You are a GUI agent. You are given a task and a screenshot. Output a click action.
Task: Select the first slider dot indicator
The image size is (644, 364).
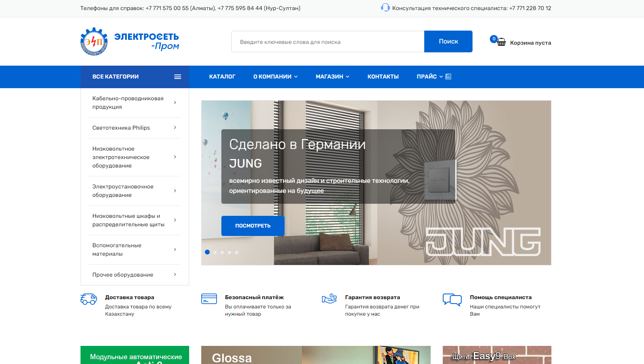207,252
